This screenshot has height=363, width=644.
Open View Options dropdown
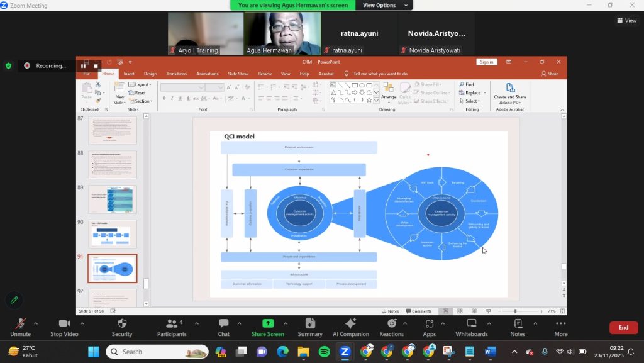(385, 5)
